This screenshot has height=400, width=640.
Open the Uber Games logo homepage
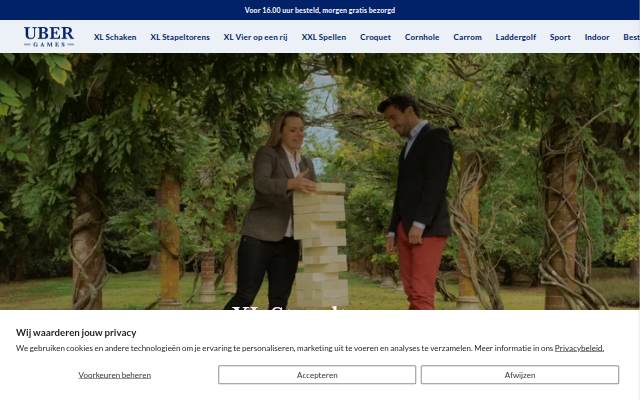tap(49, 37)
